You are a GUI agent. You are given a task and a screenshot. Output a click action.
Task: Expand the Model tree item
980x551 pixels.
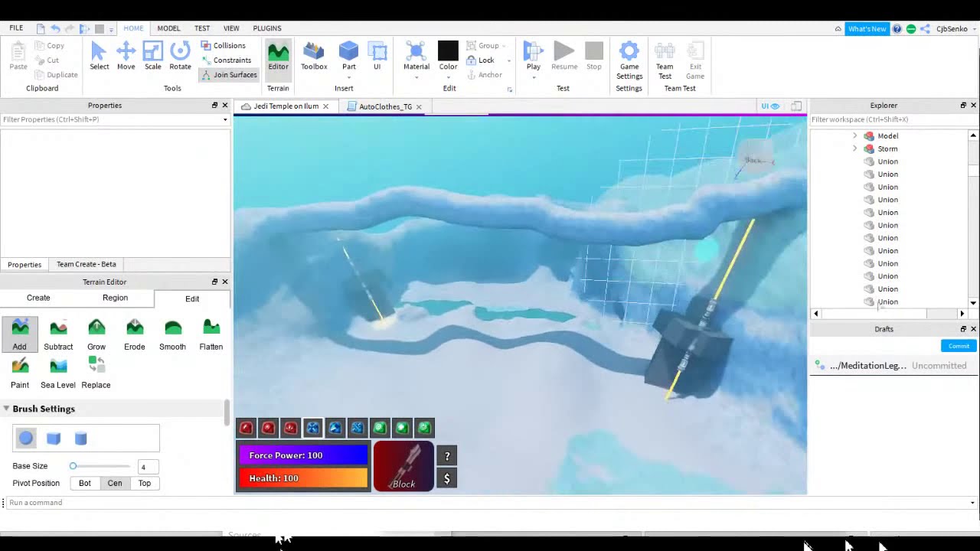854,135
